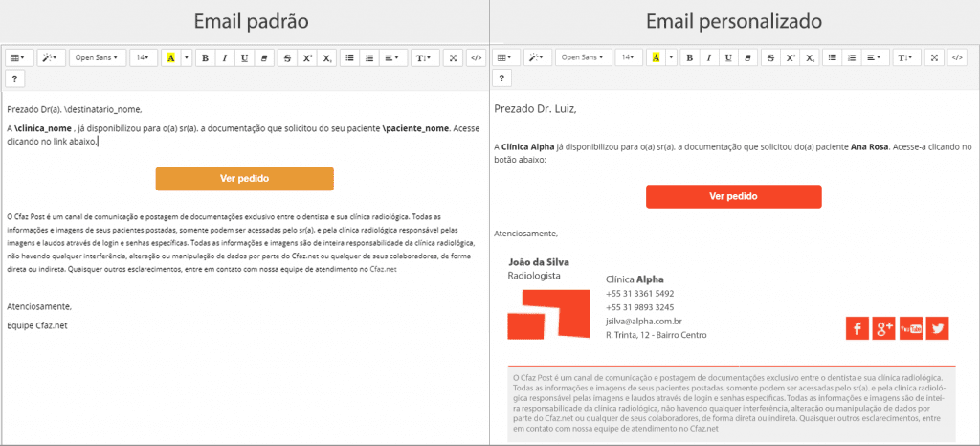Image resolution: width=980 pixels, height=446 pixels.
Task: Open the color palette arrow in Email padrão
Action: pyautogui.click(x=187, y=57)
